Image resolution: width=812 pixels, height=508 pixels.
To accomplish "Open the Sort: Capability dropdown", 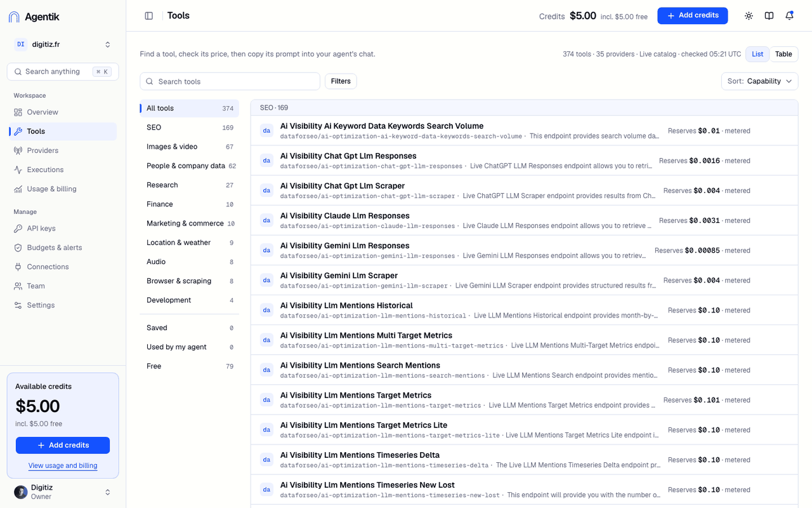I will click(759, 81).
